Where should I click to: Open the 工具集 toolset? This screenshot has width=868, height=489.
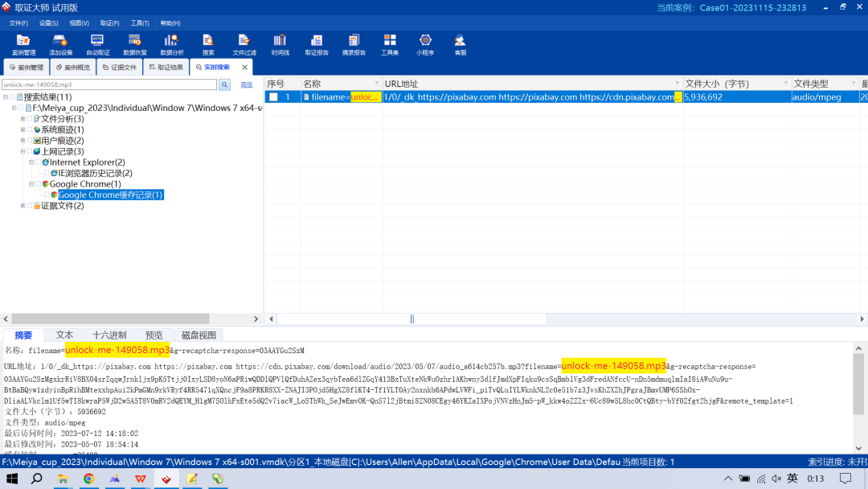[390, 44]
